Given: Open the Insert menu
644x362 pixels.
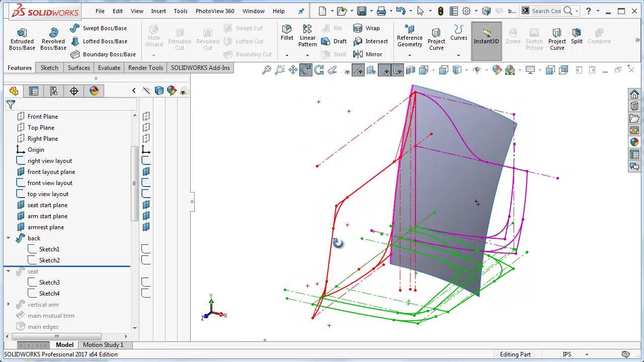Looking at the screenshot, I should (158, 11).
